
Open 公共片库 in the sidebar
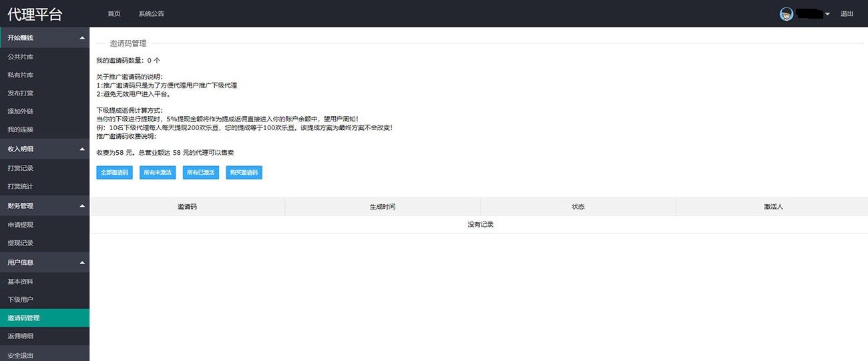pos(45,57)
